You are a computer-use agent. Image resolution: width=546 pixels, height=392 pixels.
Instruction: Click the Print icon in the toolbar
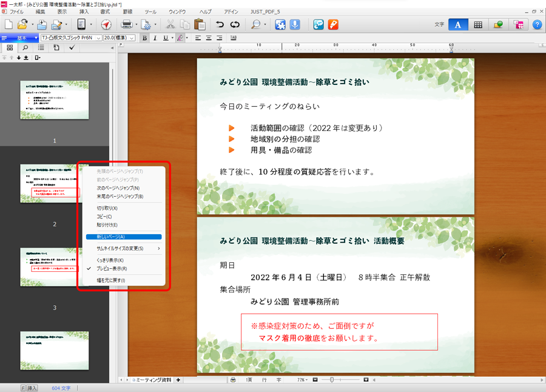pos(127,25)
